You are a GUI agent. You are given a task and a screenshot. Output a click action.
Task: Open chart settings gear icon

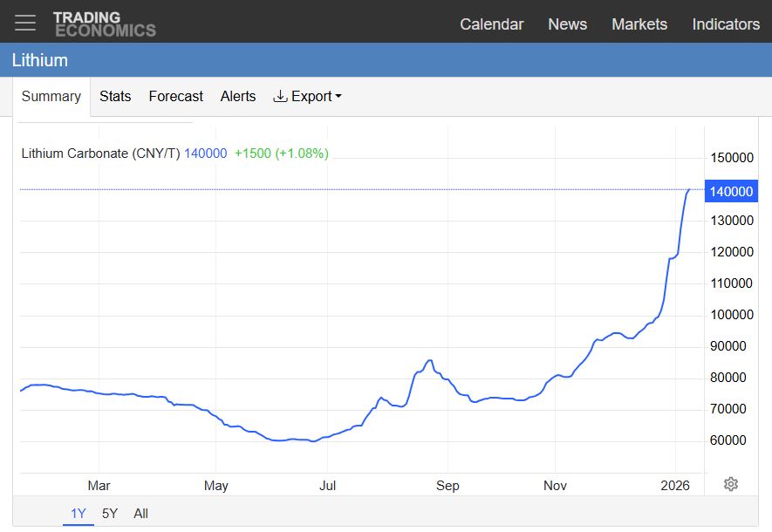(731, 484)
